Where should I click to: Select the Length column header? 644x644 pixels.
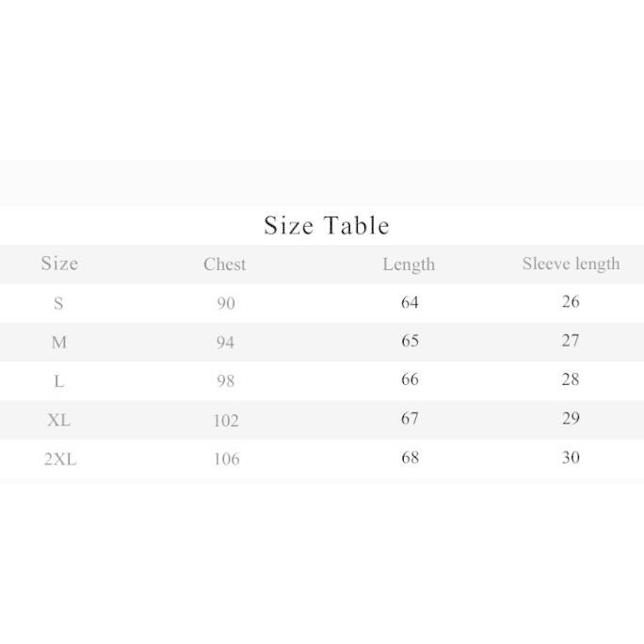point(409,265)
